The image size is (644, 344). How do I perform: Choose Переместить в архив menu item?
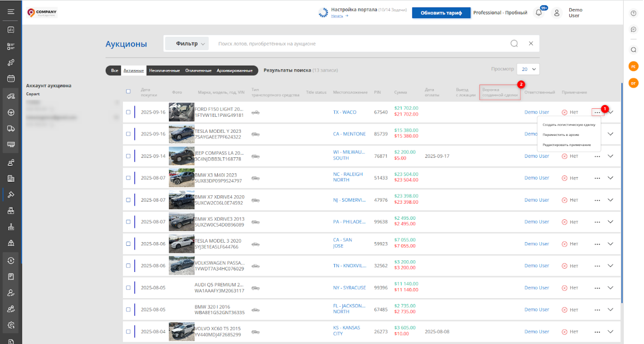[x=561, y=134]
